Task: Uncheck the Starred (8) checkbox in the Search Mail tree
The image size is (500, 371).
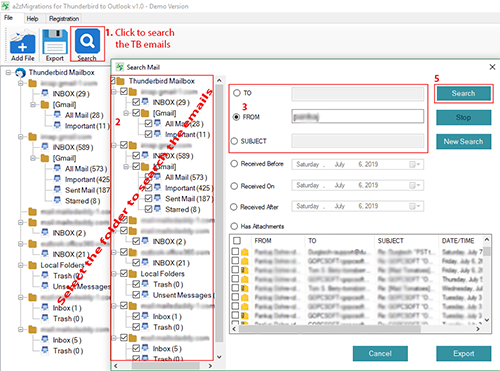Action: [x=148, y=209]
